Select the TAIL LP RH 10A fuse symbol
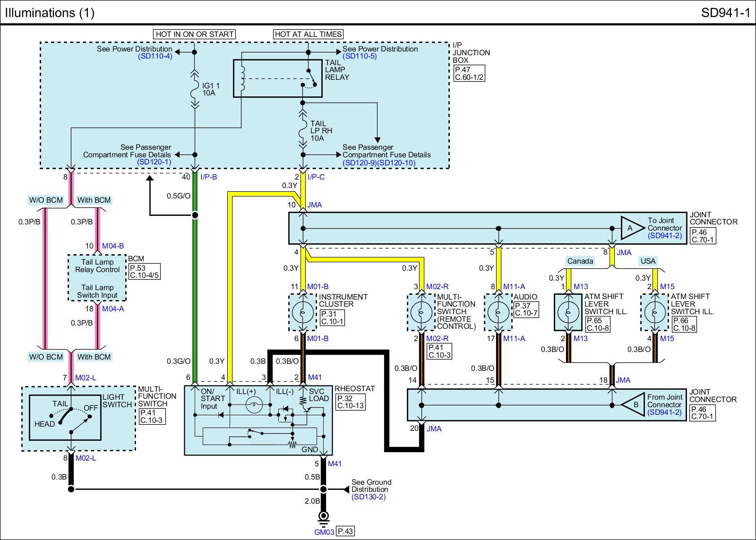Screen dimensions: 756x540 (303, 130)
